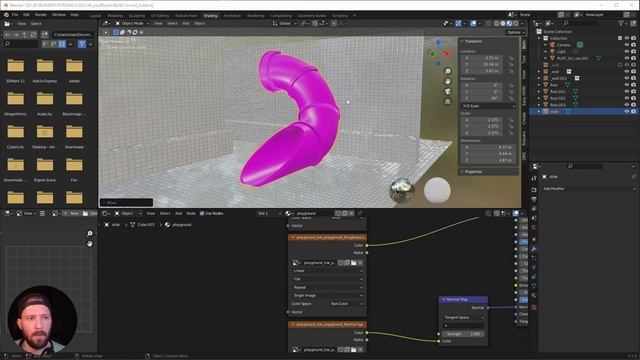The height and width of the screenshot is (360, 640).
Task: Open the File menu
Action: 15,15
